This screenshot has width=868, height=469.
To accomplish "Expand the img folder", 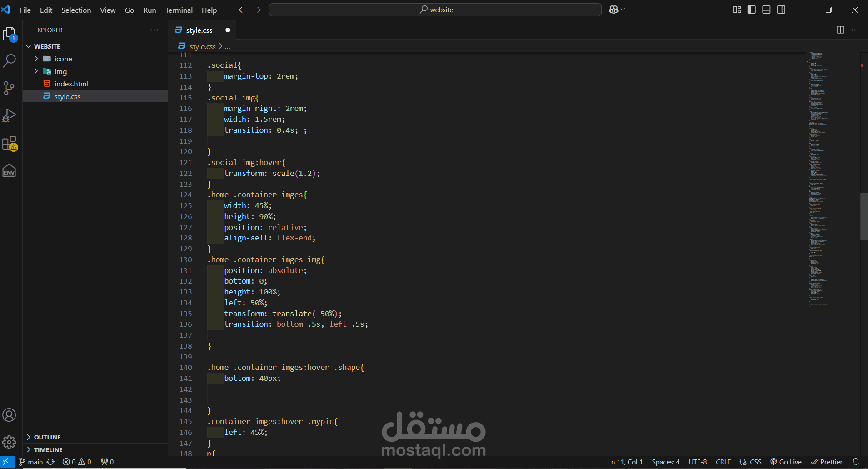I will coord(36,71).
